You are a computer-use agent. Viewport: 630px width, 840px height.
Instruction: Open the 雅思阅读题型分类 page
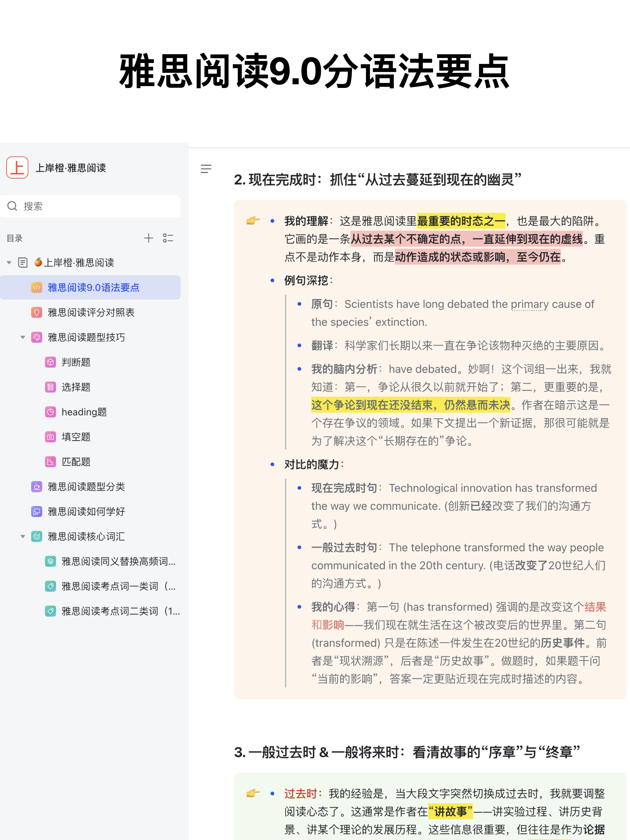click(86, 486)
